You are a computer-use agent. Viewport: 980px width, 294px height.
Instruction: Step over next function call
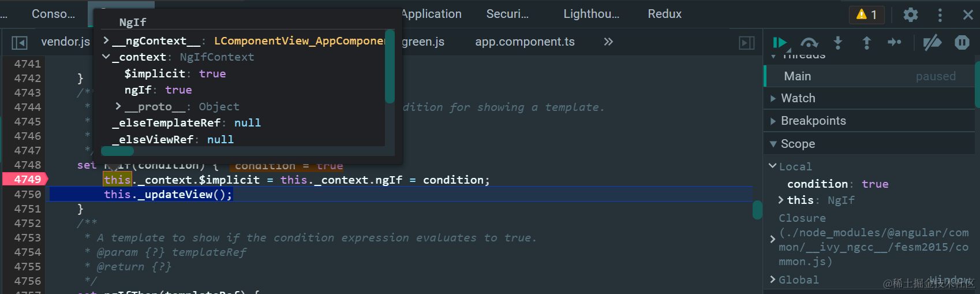(x=809, y=42)
